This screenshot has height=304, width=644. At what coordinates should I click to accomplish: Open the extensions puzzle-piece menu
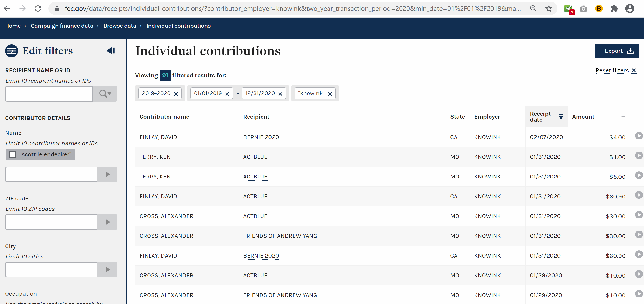point(614,9)
